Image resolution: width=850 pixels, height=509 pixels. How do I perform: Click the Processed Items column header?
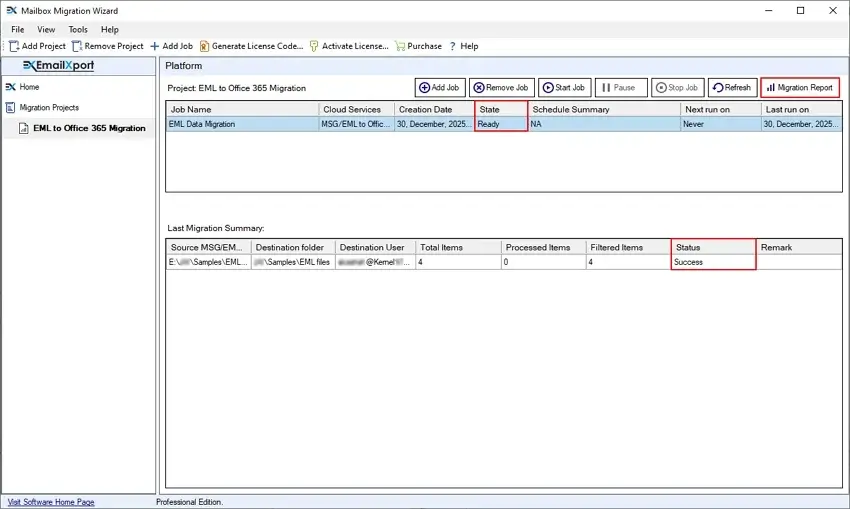[x=544, y=247]
